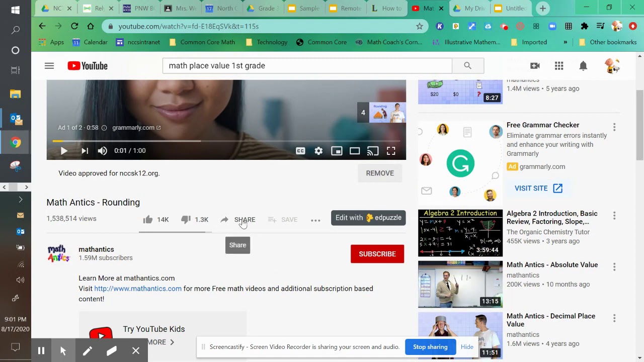The width and height of the screenshot is (644, 362).
Task: Switch to miniplayer mode
Action: pyautogui.click(x=337, y=150)
